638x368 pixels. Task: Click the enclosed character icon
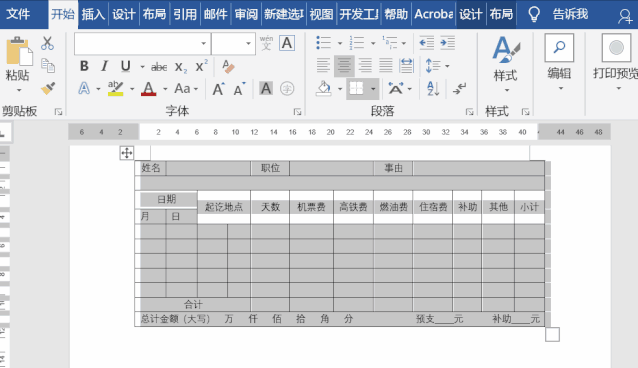tap(287, 88)
